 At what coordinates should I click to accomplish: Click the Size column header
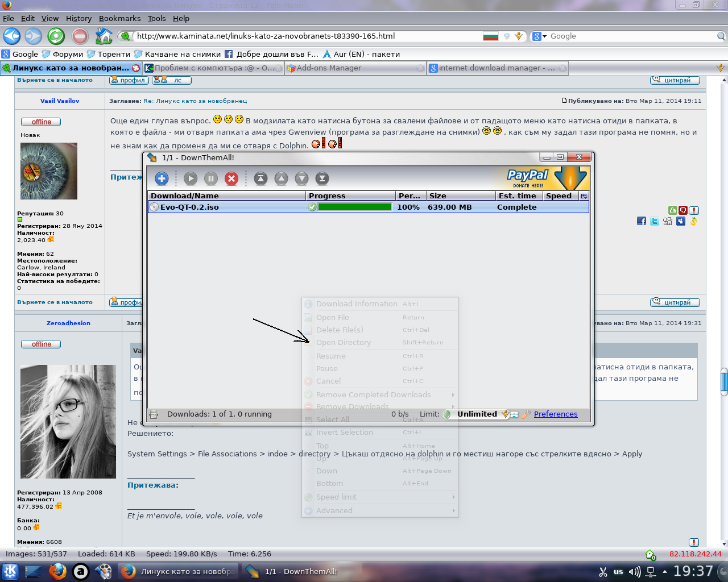[461, 196]
